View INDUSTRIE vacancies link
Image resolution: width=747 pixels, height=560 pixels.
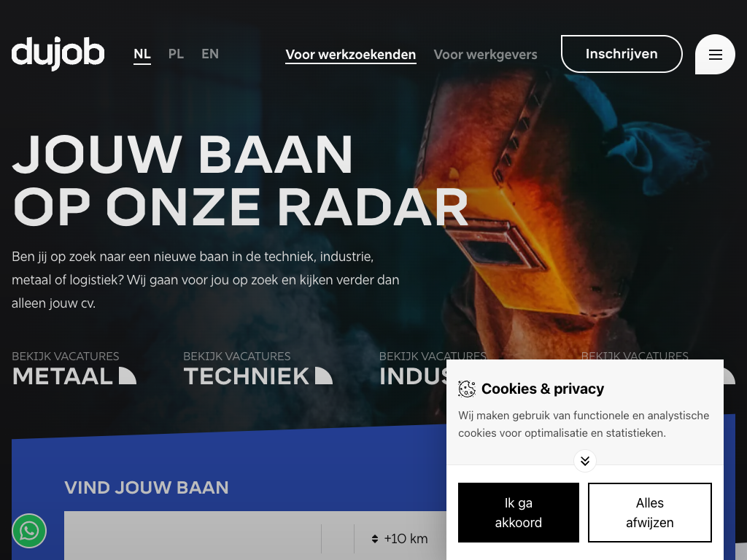[413, 369]
